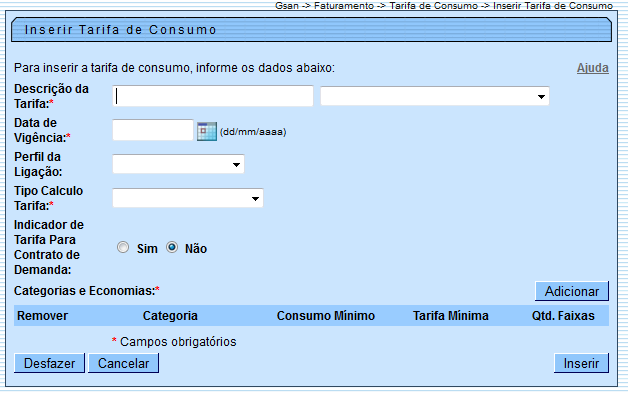Select the Não radio button

pyautogui.click(x=172, y=248)
